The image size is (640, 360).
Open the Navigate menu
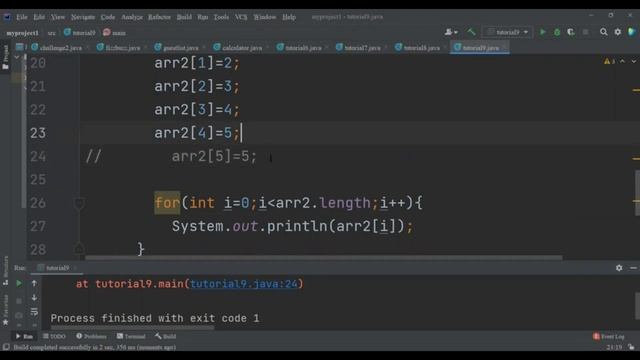tap(83, 17)
